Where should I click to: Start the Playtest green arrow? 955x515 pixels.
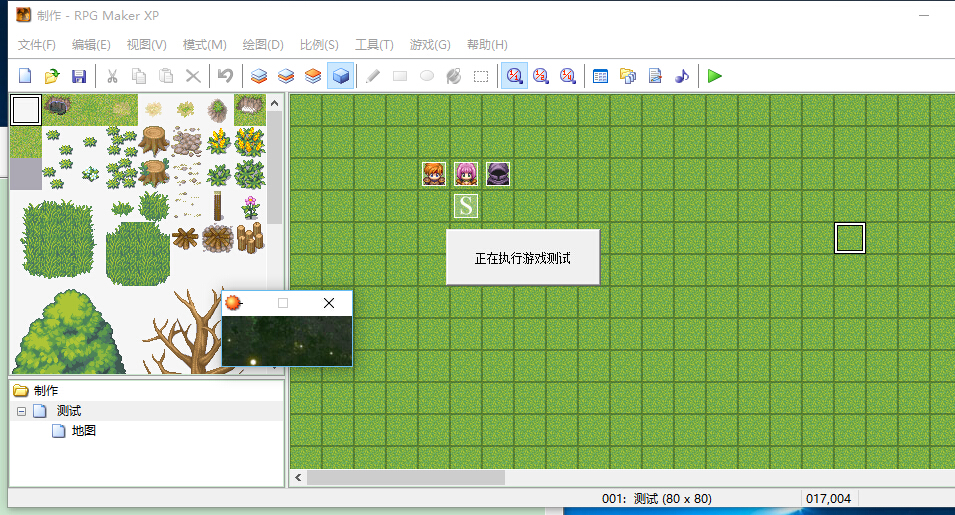pyautogui.click(x=714, y=76)
